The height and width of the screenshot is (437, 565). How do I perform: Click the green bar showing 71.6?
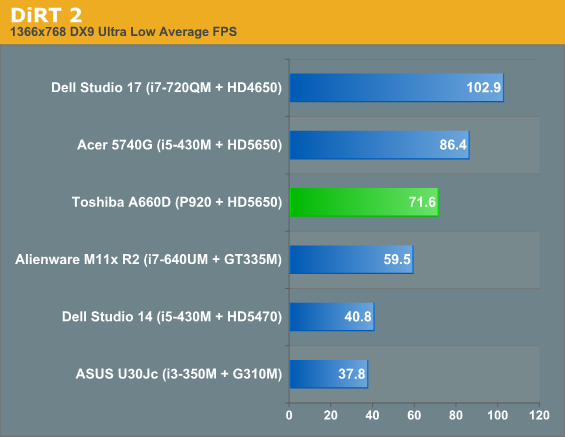point(364,202)
